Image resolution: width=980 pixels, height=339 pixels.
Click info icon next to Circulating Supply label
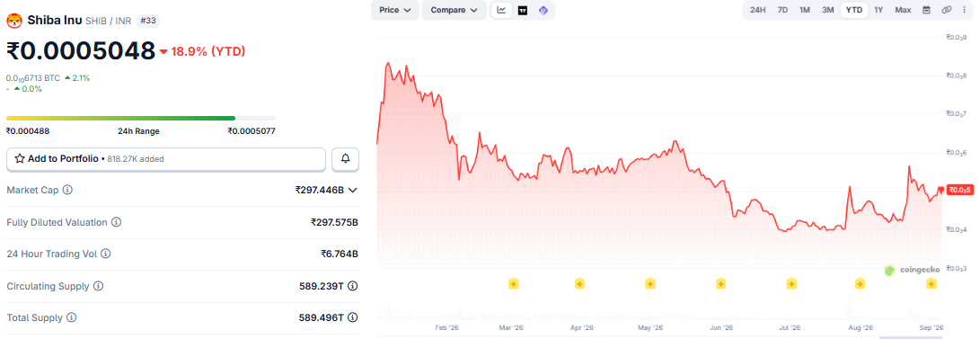tap(98, 286)
